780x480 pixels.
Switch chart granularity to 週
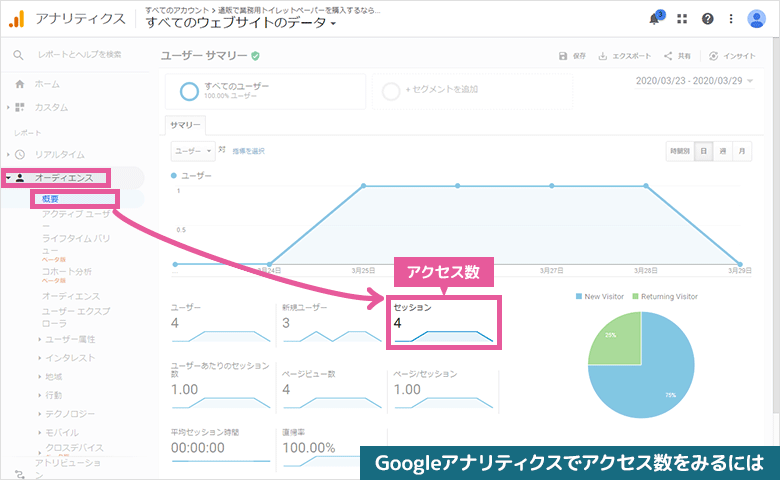[x=723, y=151]
